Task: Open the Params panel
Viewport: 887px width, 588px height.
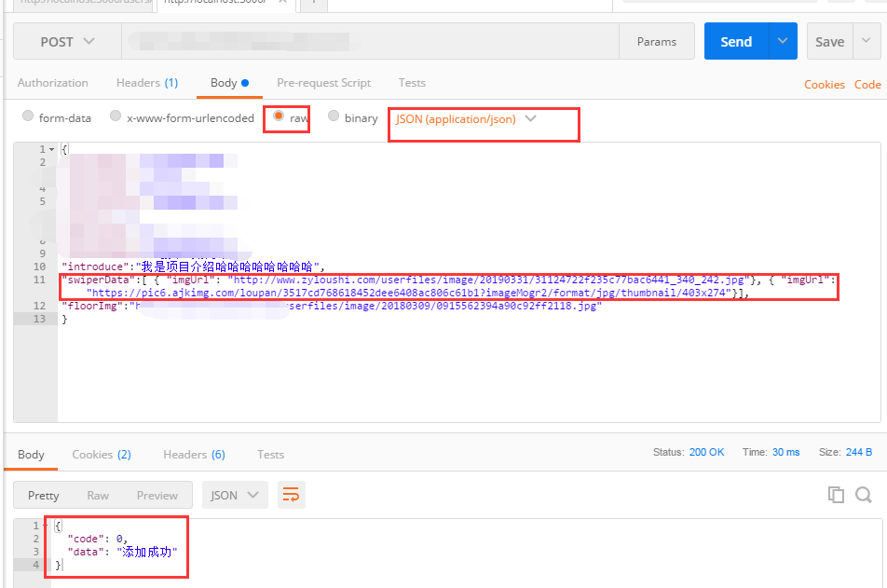Action: (657, 41)
